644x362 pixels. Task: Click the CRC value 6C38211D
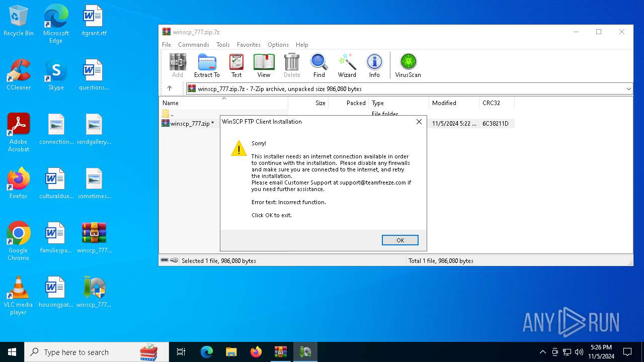point(496,124)
